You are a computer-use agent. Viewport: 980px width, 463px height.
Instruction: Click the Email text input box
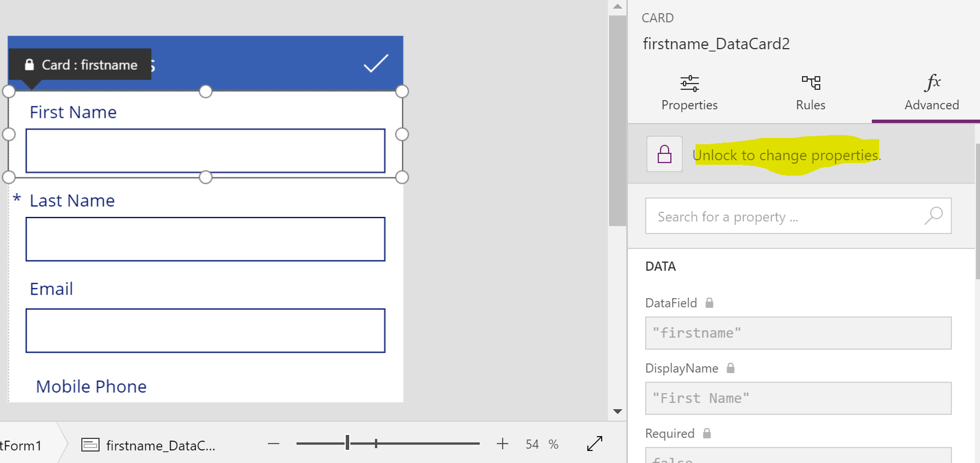[206, 331]
